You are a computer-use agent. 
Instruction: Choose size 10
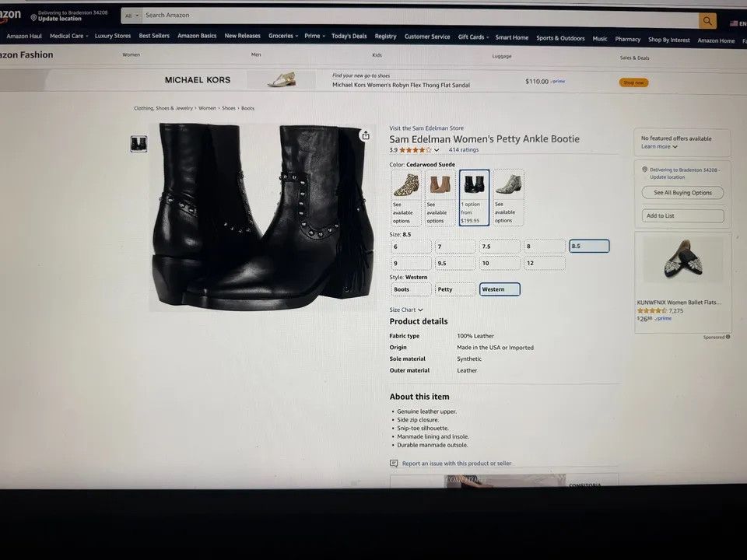pyautogui.click(x=500, y=264)
